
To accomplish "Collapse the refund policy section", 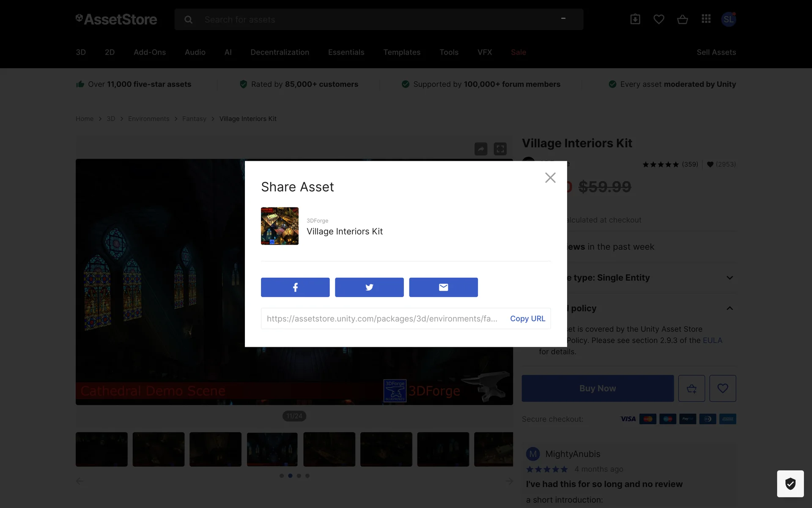I will pos(729,308).
